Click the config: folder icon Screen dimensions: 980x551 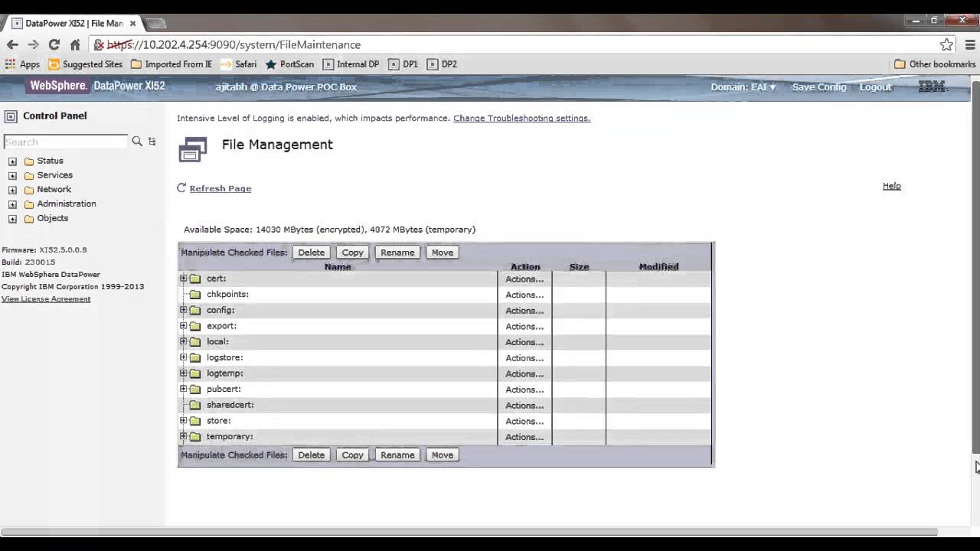click(195, 310)
